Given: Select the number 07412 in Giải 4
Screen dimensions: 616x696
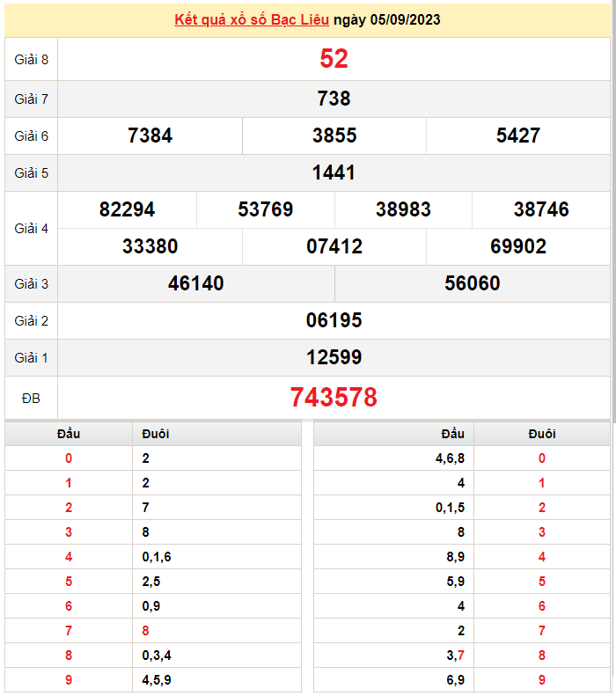Looking at the screenshot, I should tap(334, 246).
